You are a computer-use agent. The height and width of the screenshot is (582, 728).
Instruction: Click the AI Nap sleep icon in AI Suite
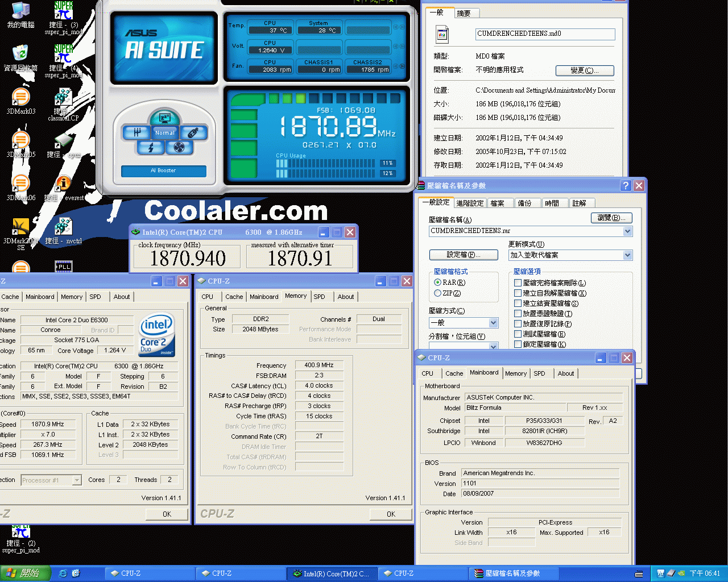164,118
